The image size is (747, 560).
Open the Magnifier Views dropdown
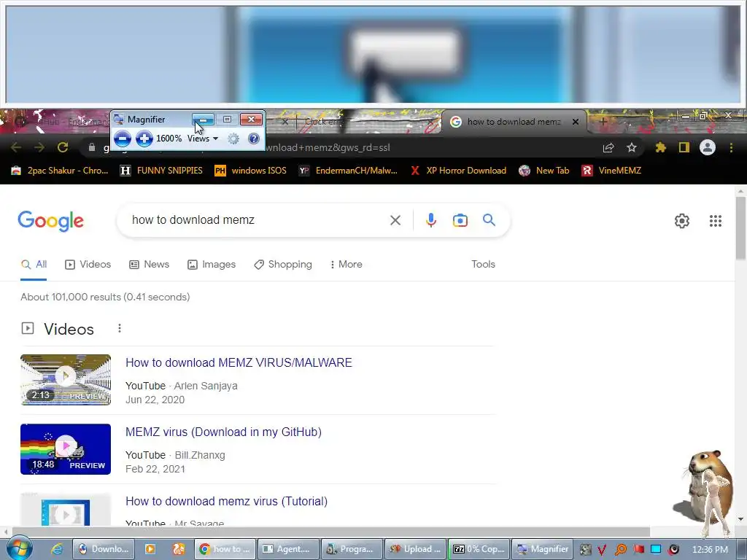[203, 139]
